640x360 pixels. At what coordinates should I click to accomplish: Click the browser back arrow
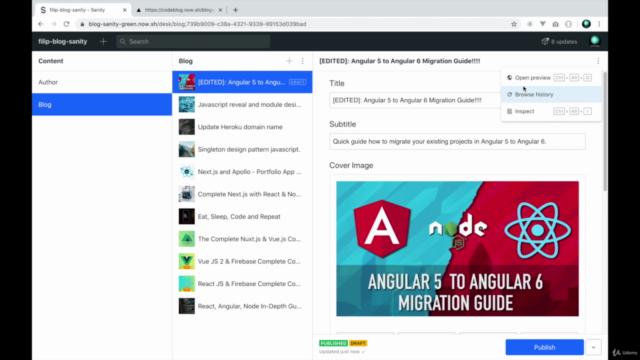pyautogui.click(x=41, y=24)
